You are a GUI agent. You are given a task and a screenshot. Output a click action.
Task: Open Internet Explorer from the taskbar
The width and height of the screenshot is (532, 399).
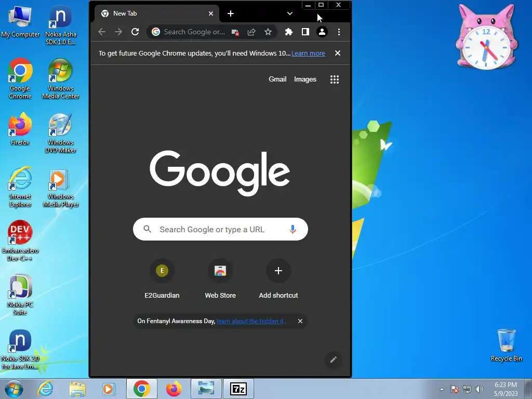(46, 389)
